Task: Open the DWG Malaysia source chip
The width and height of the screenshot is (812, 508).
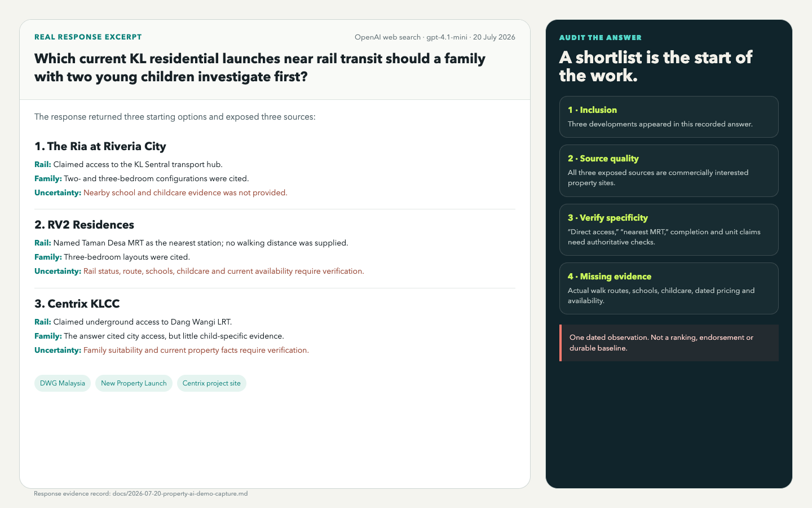Action: tap(63, 383)
